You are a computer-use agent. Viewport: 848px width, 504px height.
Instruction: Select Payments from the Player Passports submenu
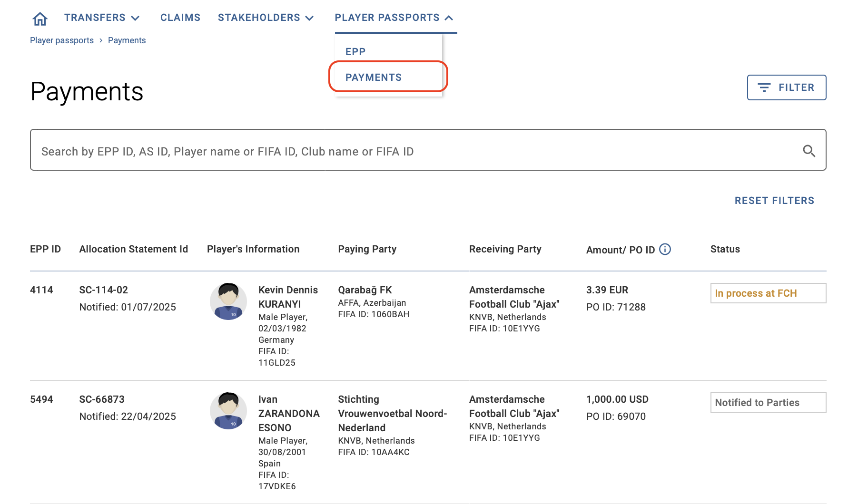coord(374,78)
